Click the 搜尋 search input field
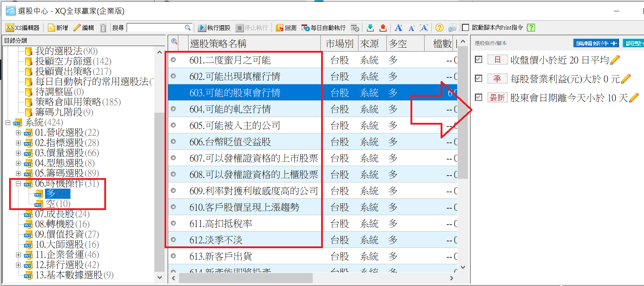The height and width of the screenshot is (286, 644). pos(156,28)
